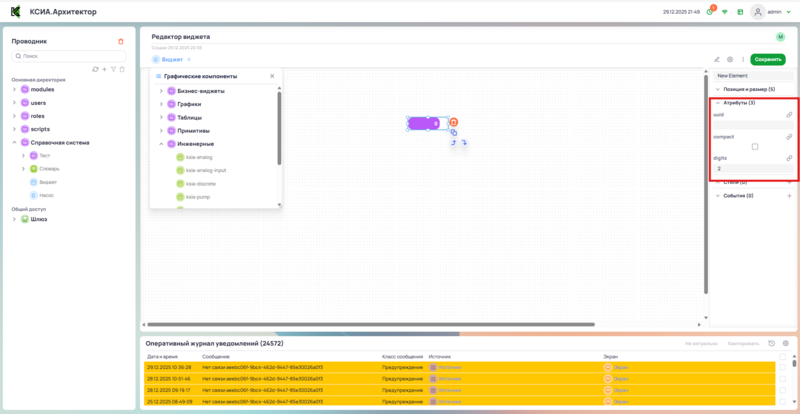
Task: Delete the selected element on canvas
Action: (x=453, y=122)
